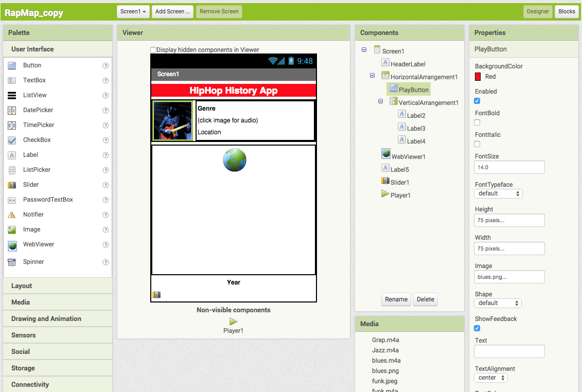Collapse the Screen1 tree node
Image resolution: width=582 pixels, height=392 pixels.
click(x=364, y=50)
